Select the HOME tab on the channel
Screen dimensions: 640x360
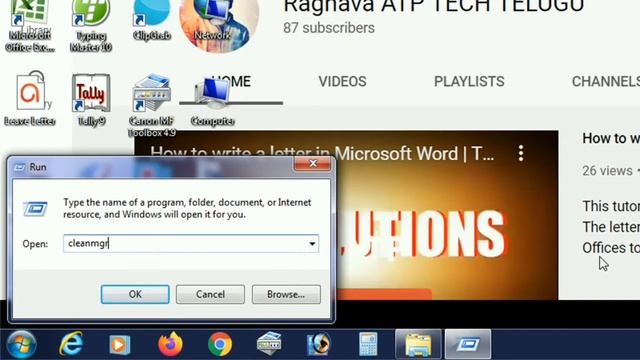[231, 82]
